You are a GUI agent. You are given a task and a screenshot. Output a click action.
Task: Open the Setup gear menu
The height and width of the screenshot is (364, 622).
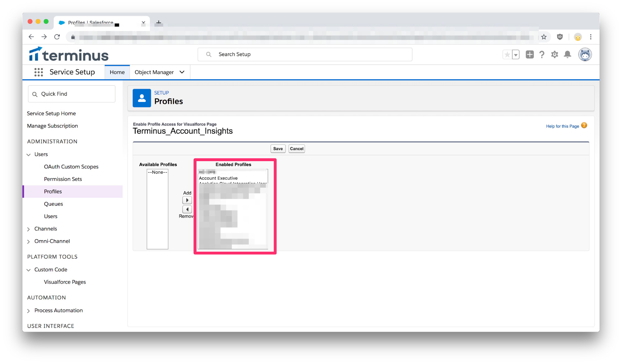pos(554,54)
